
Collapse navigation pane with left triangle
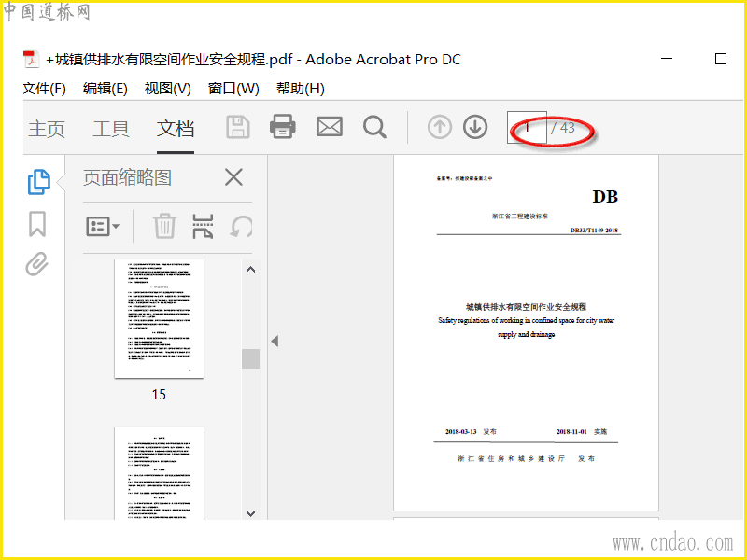click(275, 341)
